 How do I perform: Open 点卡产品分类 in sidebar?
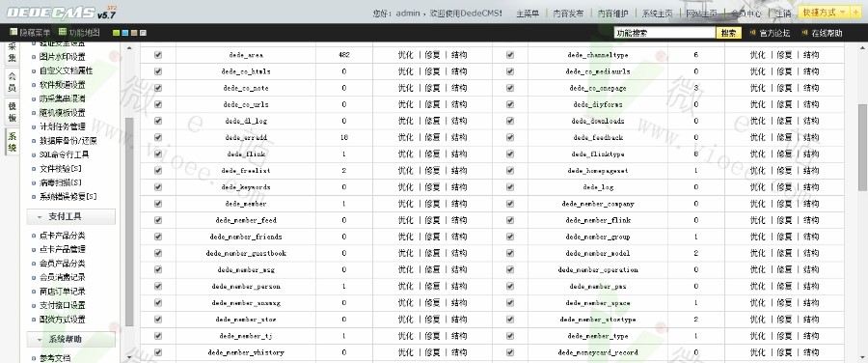click(63, 236)
